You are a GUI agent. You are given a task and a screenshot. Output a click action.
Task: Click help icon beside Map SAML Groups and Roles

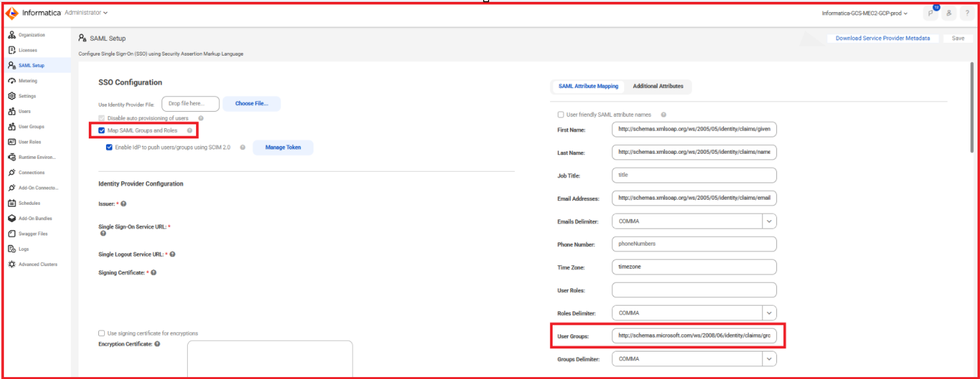click(x=190, y=130)
